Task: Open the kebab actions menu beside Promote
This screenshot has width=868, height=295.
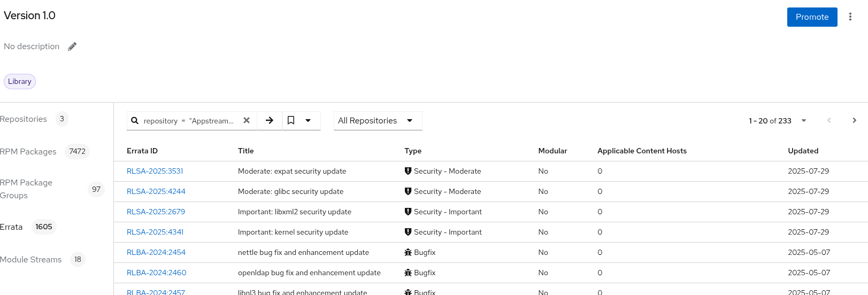Action: pos(850,17)
